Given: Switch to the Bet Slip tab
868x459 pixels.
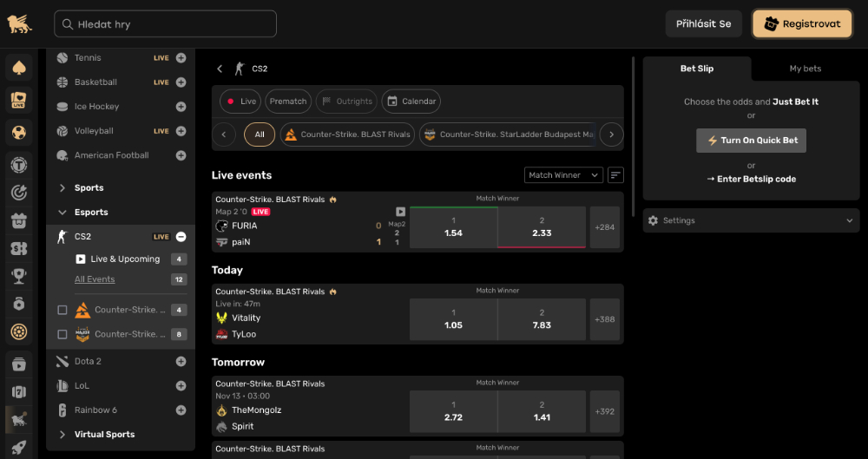Looking at the screenshot, I should pos(697,69).
